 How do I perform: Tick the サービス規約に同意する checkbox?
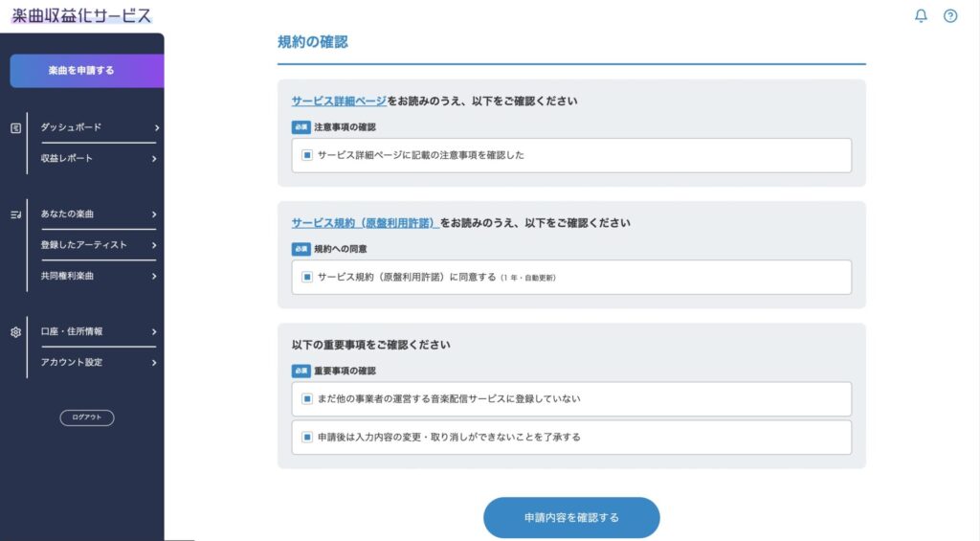click(x=307, y=277)
